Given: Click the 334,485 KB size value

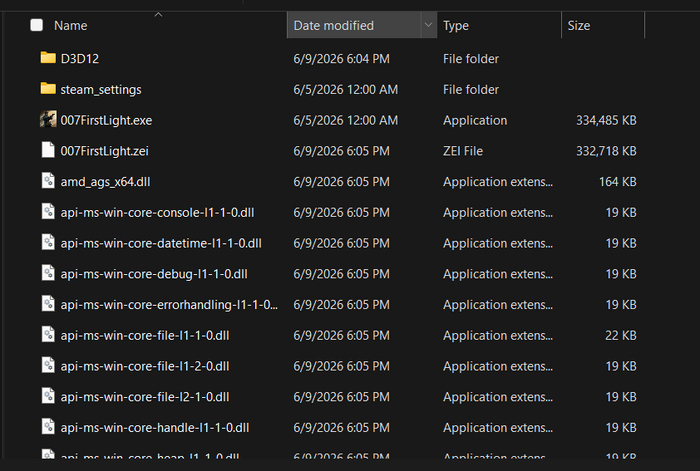Looking at the screenshot, I should pos(606,121).
